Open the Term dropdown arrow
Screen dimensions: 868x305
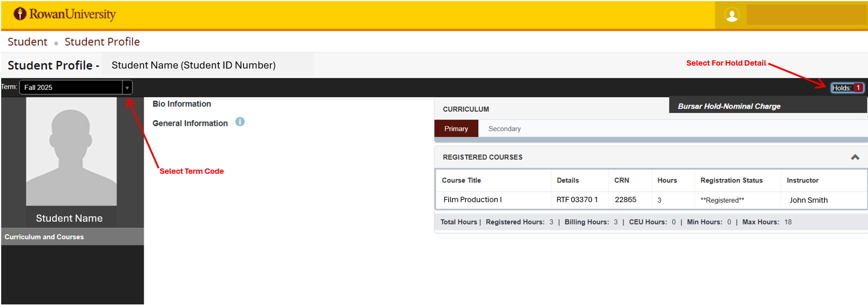coord(127,87)
